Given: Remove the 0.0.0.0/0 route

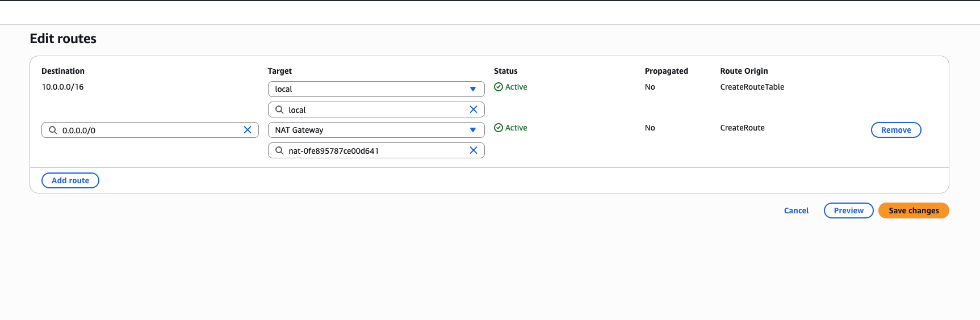Looking at the screenshot, I should tap(895, 130).
